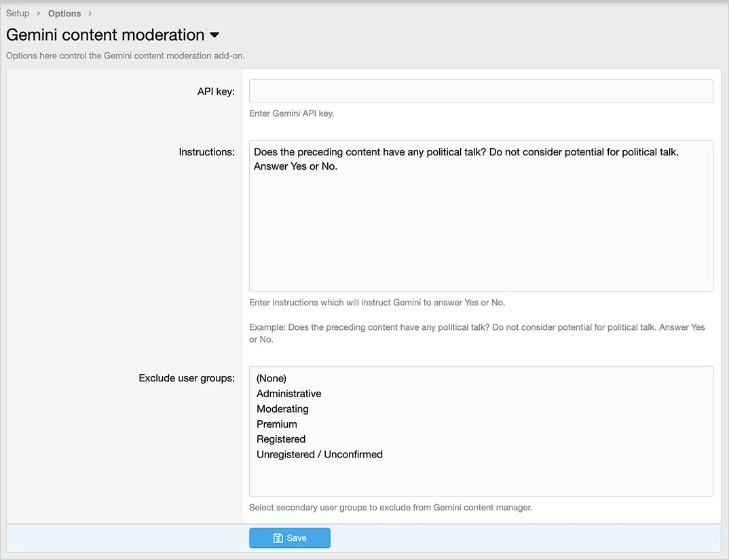Click the "Instructions:" field label
Image resolution: width=729 pixels, height=560 pixels.
[x=206, y=152]
